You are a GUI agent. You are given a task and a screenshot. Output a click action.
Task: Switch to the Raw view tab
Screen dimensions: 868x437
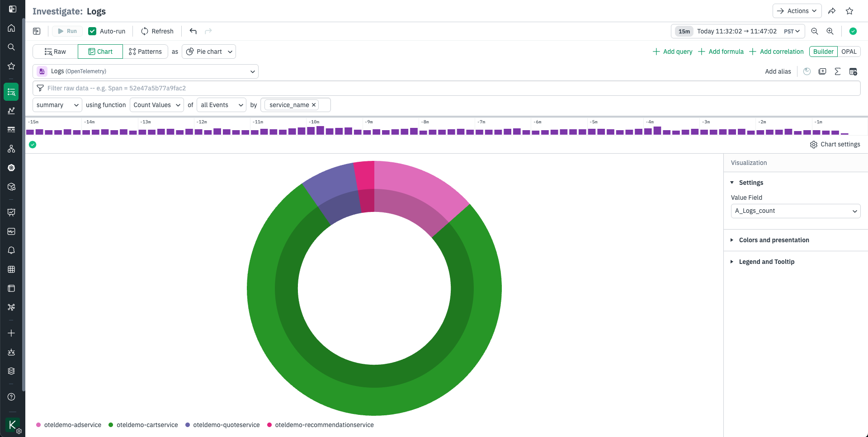pos(55,52)
